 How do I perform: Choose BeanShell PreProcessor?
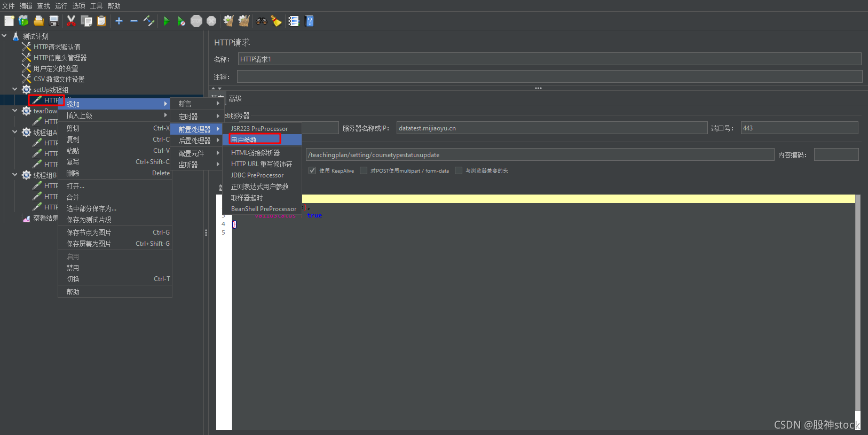pyautogui.click(x=262, y=209)
